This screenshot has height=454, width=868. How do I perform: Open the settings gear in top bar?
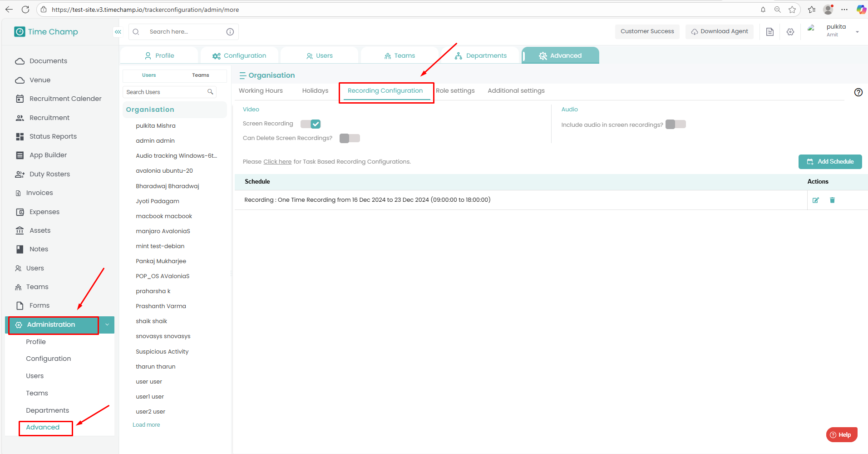790,32
